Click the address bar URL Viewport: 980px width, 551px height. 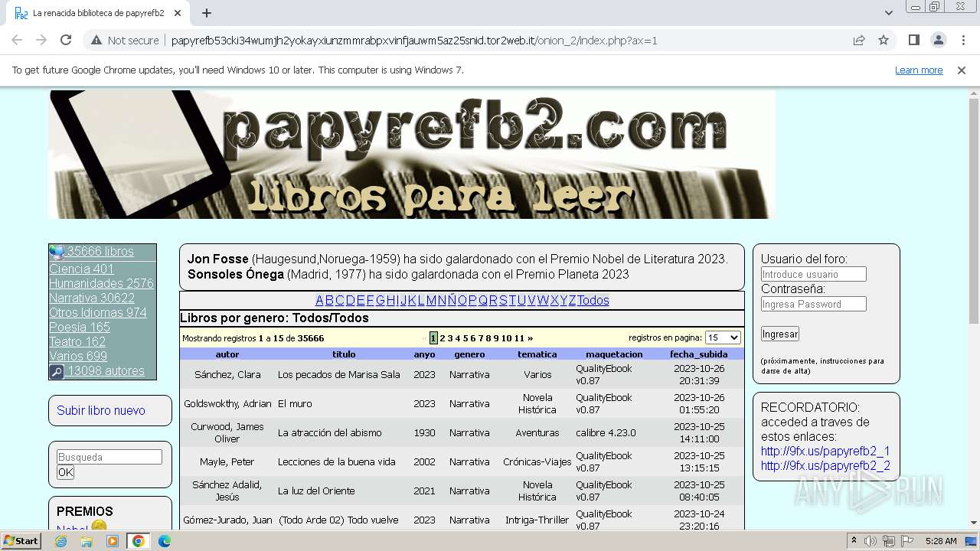click(x=414, y=41)
